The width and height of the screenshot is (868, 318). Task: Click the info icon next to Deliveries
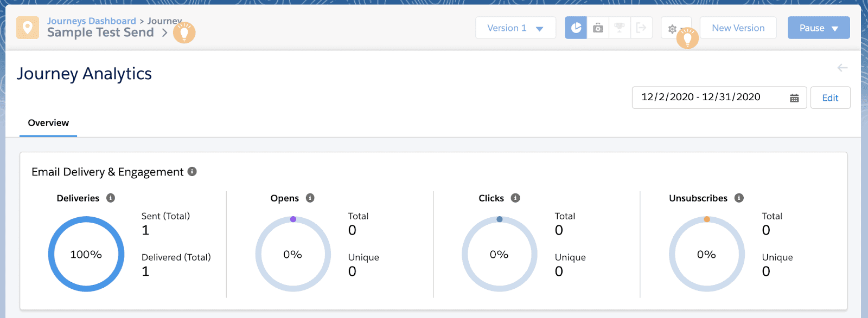[111, 198]
